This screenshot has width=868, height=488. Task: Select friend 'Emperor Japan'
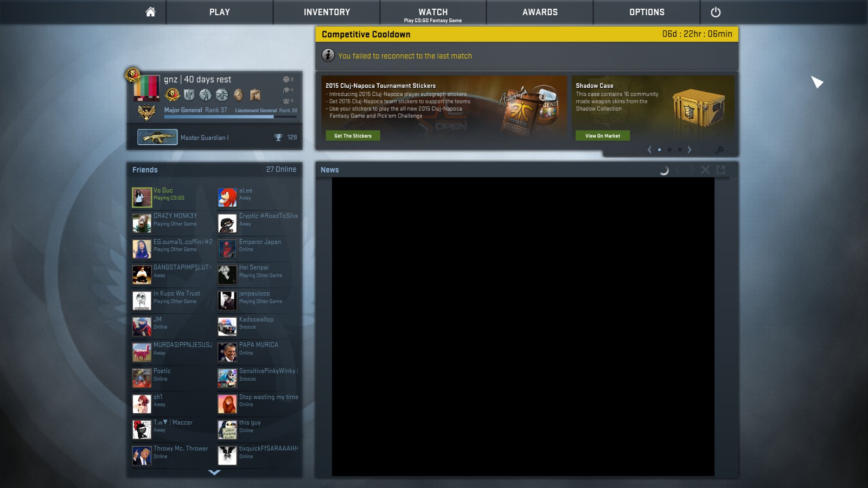(x=258, y=249)
